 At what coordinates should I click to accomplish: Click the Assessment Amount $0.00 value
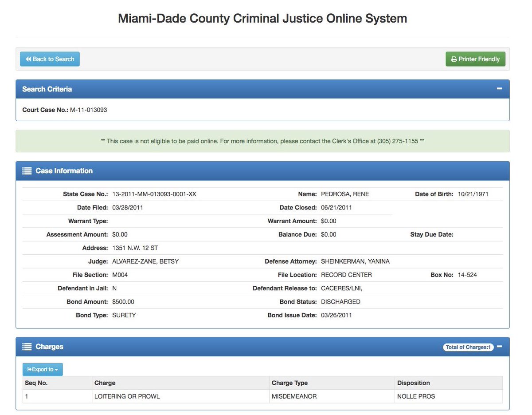click(x=120, y=234)
